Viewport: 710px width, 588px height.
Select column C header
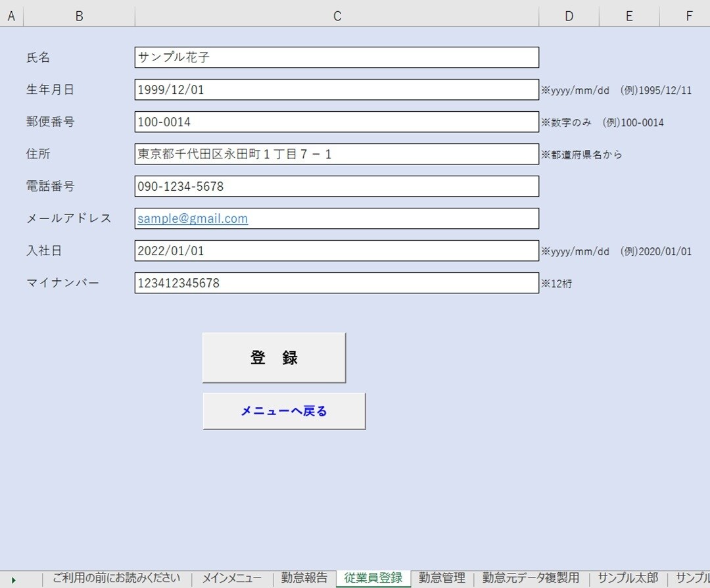click(337, 16)
